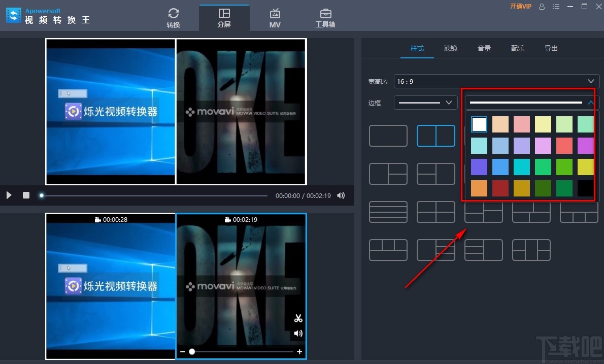The width and height of the screenshot is (604, 364).
Task: Switch to the 滤镜 filter tab
Action: pos(450,48)
